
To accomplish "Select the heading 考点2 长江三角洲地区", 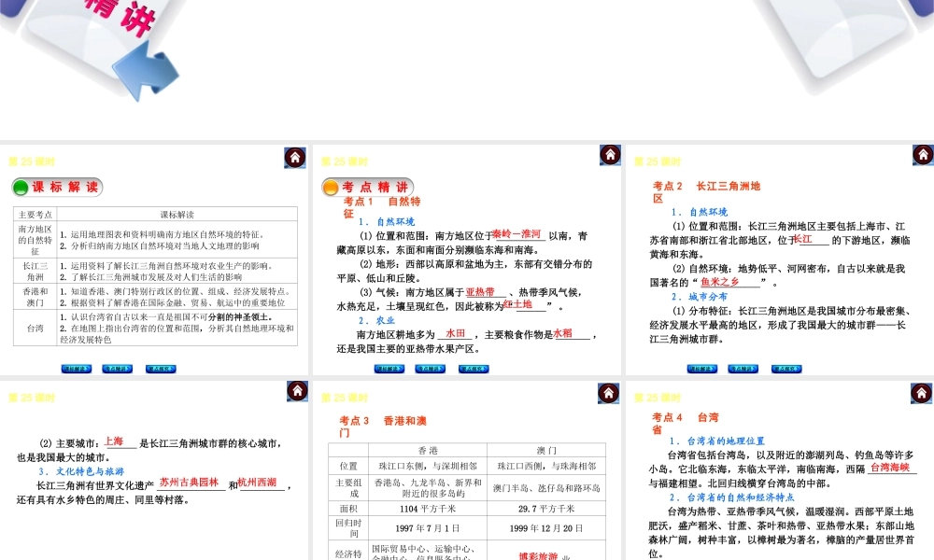I will coord(706,191).
